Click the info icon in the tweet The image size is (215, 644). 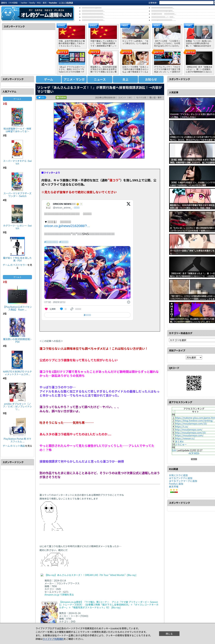[x=129, y=302]
